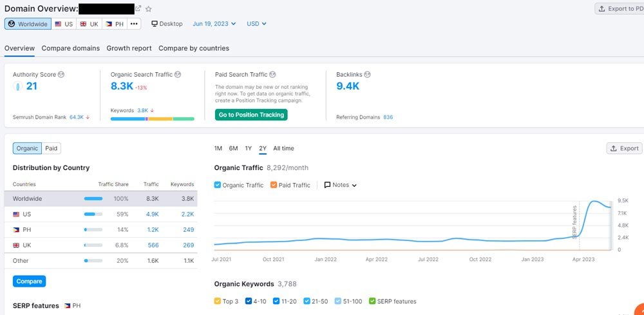Toggle Organic Traffic checkbox in chart
644x315 pixels.
pos(218,185)
